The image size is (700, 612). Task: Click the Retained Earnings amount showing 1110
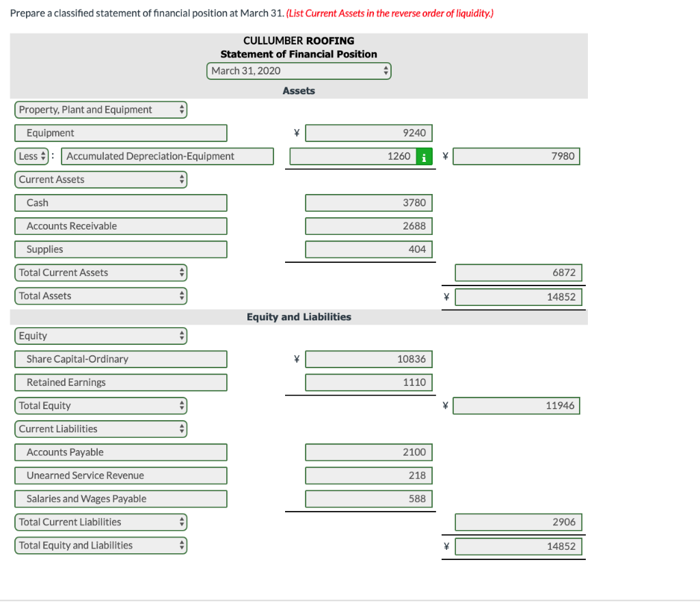pos(368,382)
